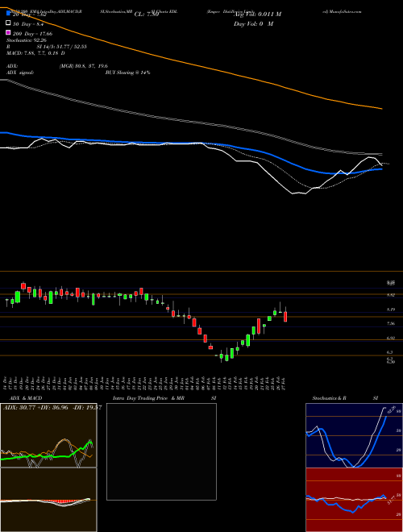403x532 pixels.
Task: Click the 7.56 price axis label
Action: [391, 324]
